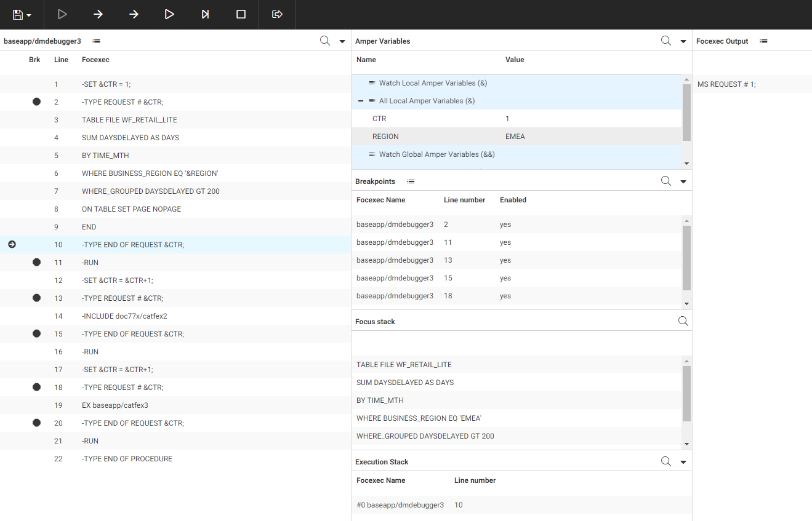The image size is (812, 521).
Task: Click search icon in Focus stack panel
Action: [x=683, y=321]
